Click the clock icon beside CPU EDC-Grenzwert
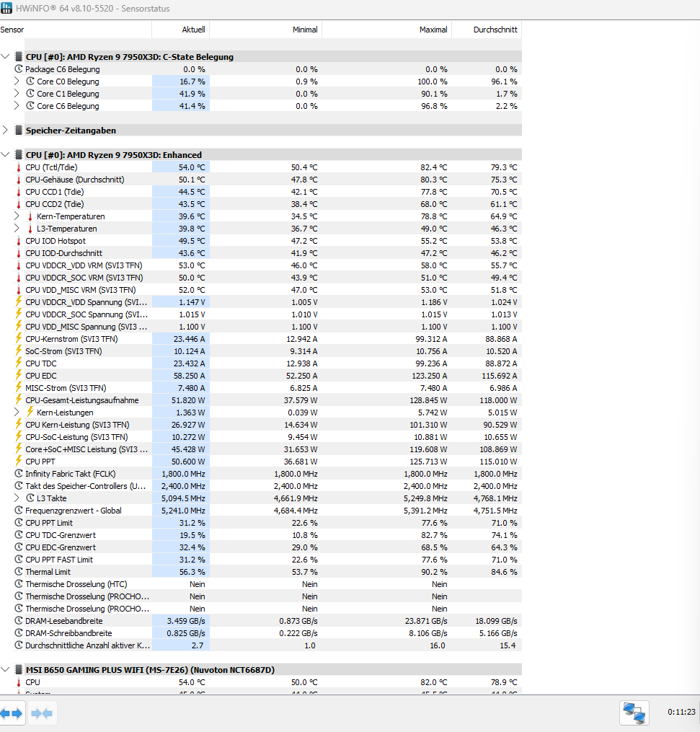 click(19, 547)
